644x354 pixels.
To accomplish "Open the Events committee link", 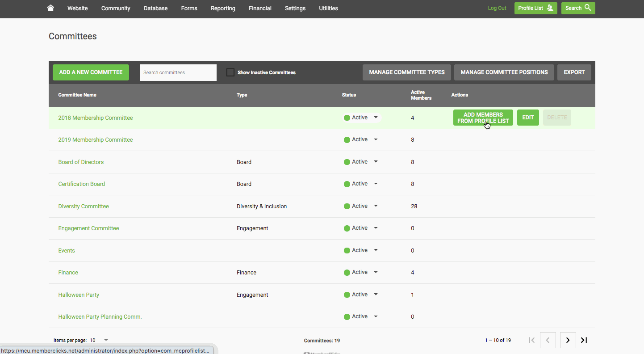I will pos(67,251).
